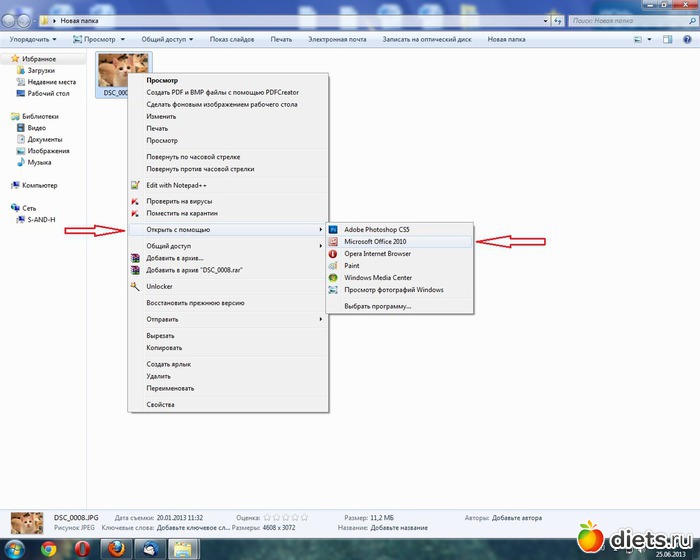Click Выбрать программу... option
This screenshot has width=700, height=560.
(x=377, y=306)
